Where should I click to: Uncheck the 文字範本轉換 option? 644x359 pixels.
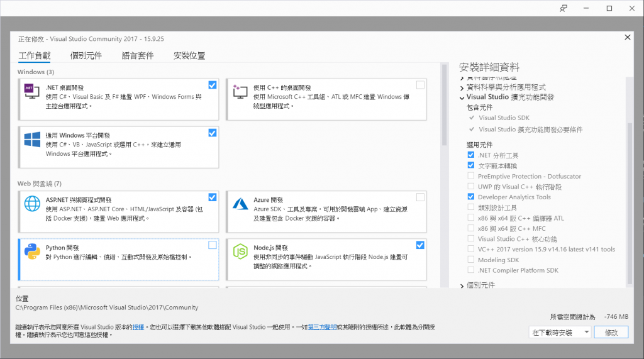(470, 165)
